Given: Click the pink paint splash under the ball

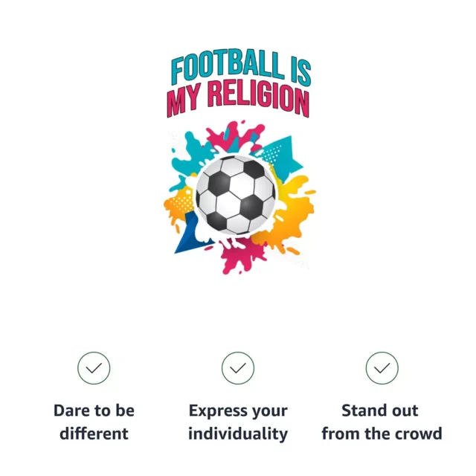Looking at the screenshot, I should coord(239,254).
